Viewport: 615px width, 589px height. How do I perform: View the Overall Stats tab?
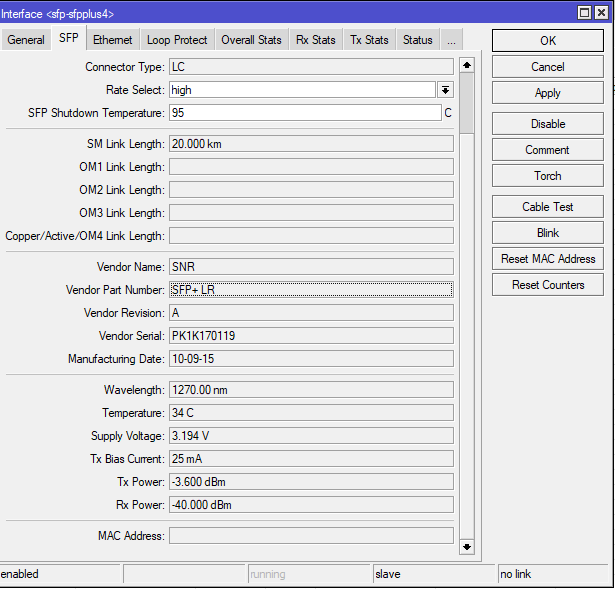coord(251,40)
